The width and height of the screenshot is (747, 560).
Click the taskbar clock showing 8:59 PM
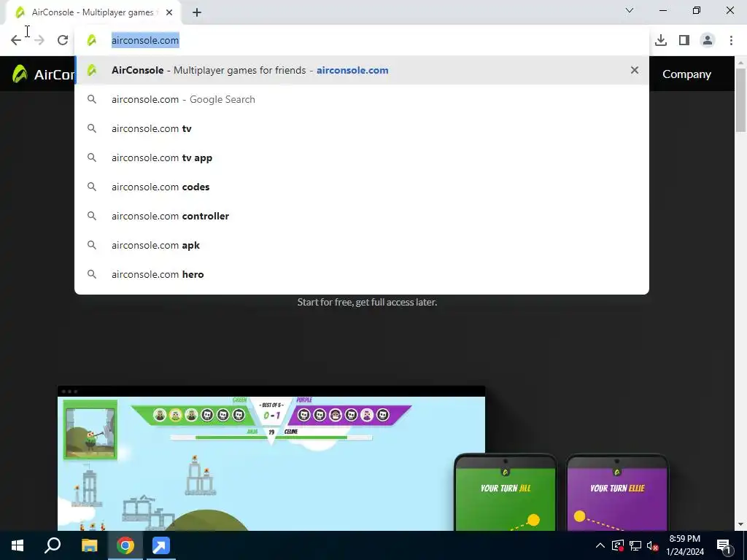pos(684,545)
